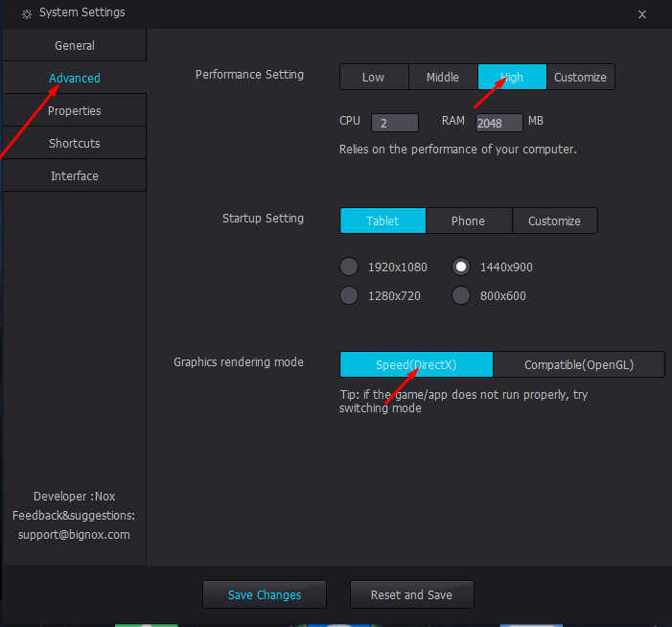Close the System Settings window
The image size is (672, 627).
click(641, 14)
